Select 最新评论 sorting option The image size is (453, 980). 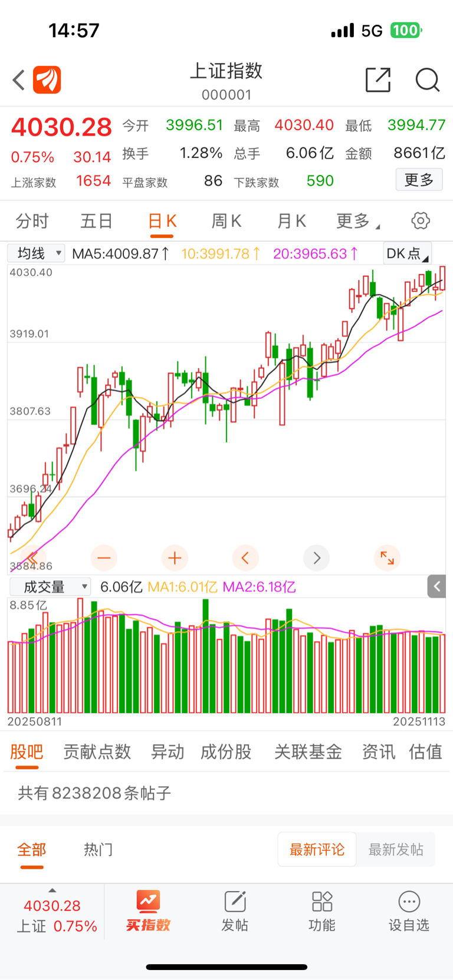pyautogui.click(x=317, y=849)
